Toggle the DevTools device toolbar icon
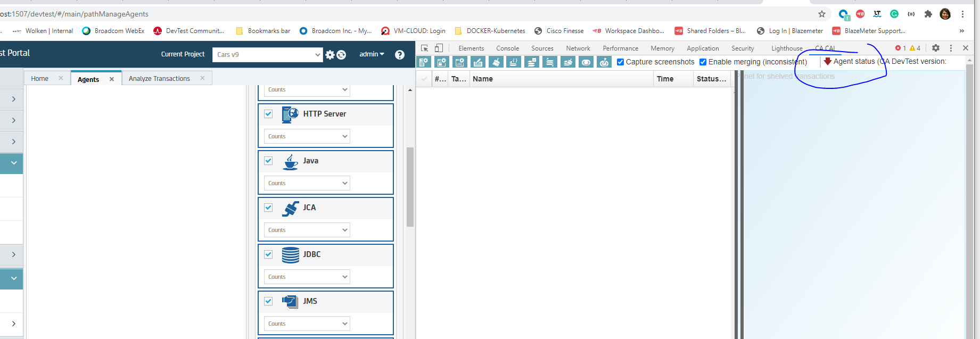This screenshot has height=339, width=980. 439,48
